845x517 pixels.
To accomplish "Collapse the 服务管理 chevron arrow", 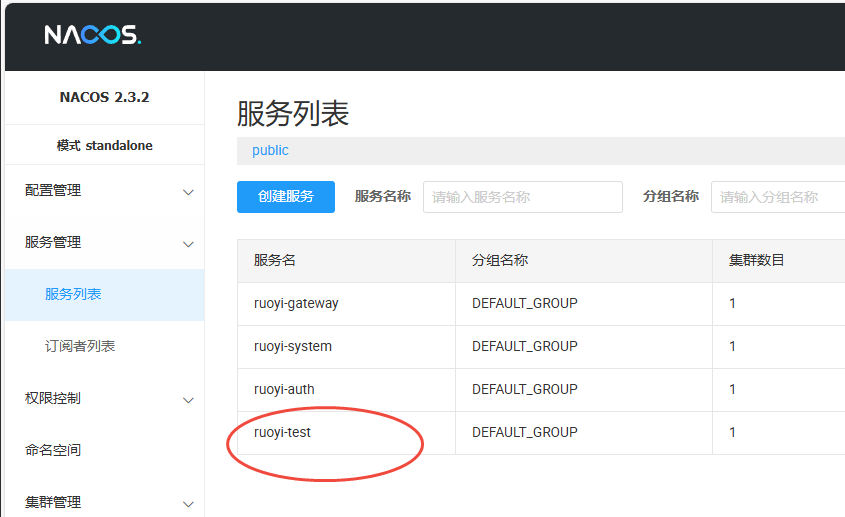I will (188, 243).
